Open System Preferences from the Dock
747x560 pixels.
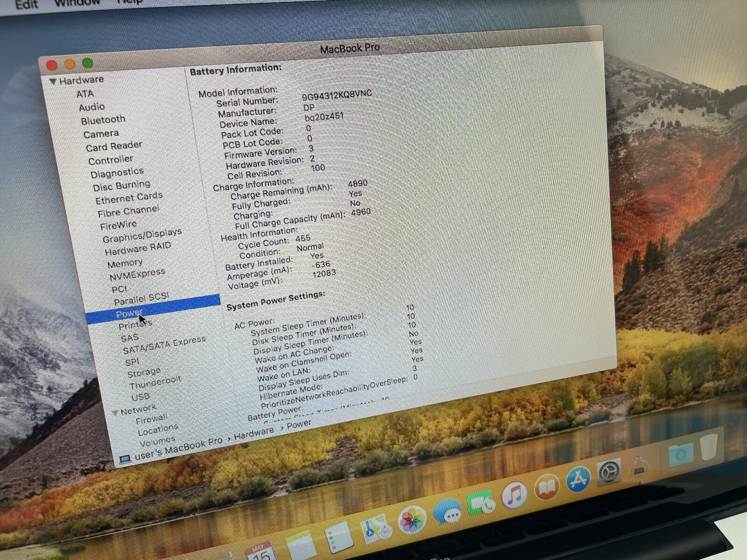[x=609, y=472]
